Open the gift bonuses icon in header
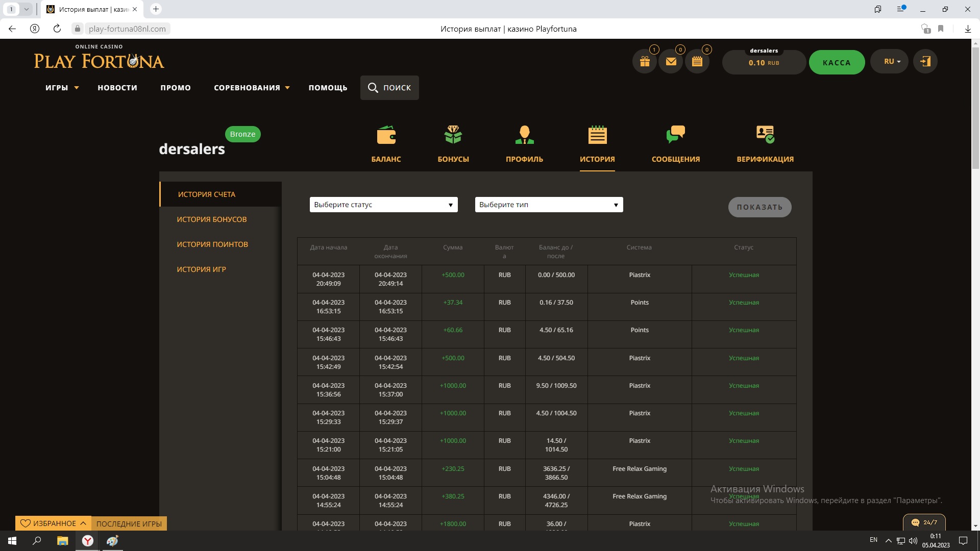 [x=645, y=62]
